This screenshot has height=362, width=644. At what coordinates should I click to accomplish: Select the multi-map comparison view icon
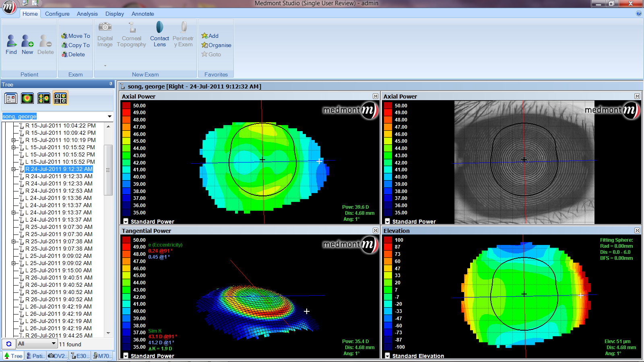pos(44,98)
